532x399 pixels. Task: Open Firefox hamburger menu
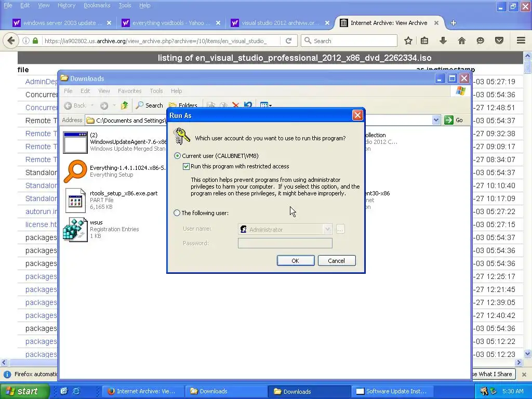521,41
